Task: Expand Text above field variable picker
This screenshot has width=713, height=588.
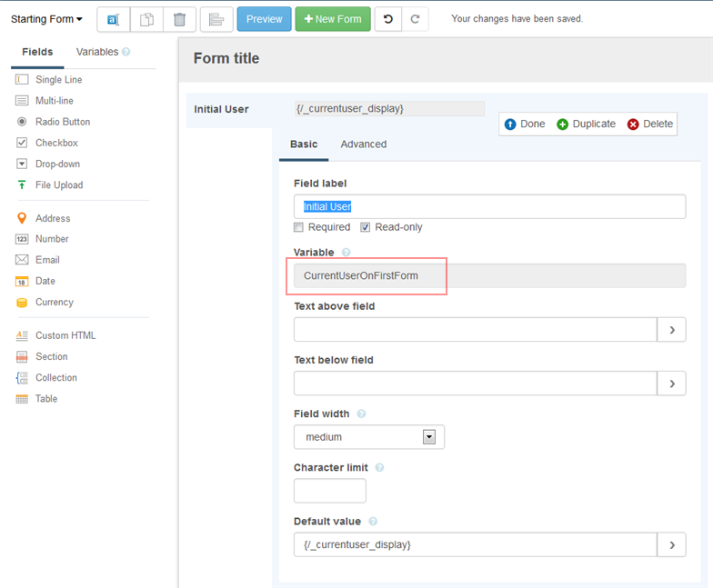Action: click(671, 329)
